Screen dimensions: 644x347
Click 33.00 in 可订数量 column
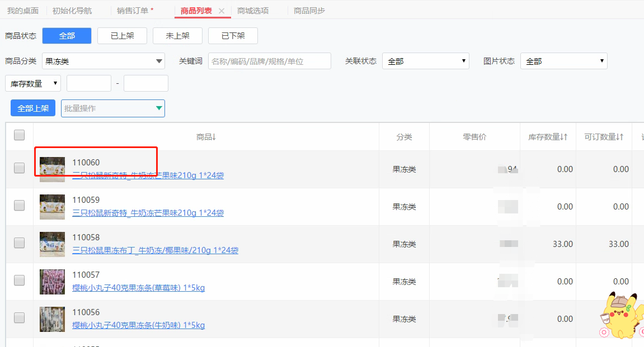pyautogui.click(x=618, y=244)
